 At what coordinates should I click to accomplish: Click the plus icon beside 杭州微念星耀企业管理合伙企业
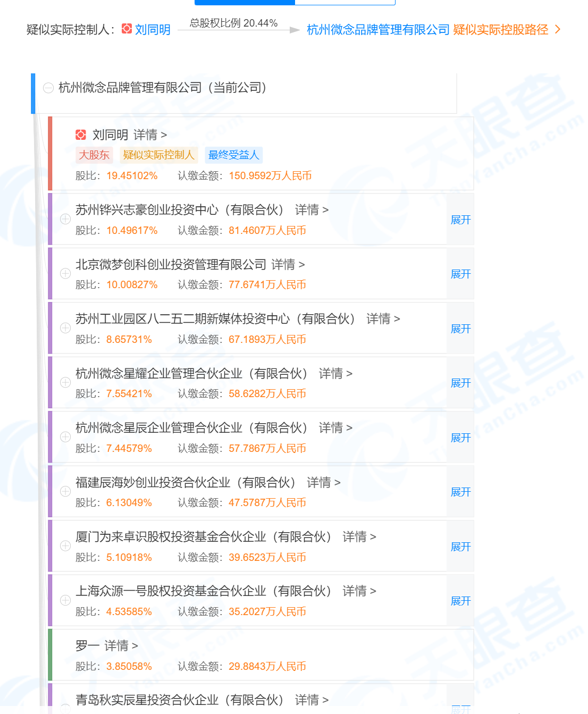tap(65, 382)
